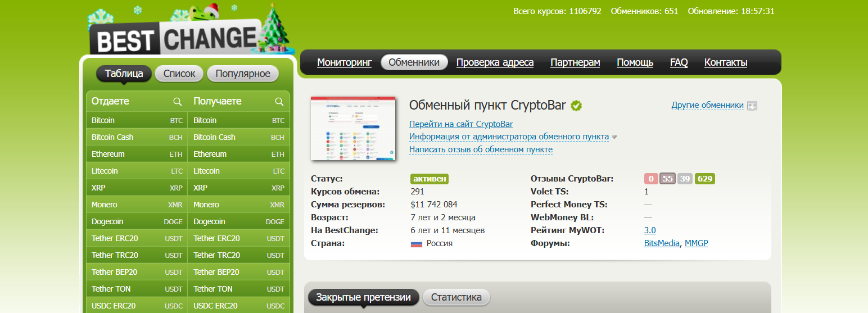Click gray reviews badge showing 39
Screen dimensions: 868x313
pyautogui.click(x=685, y=179)
